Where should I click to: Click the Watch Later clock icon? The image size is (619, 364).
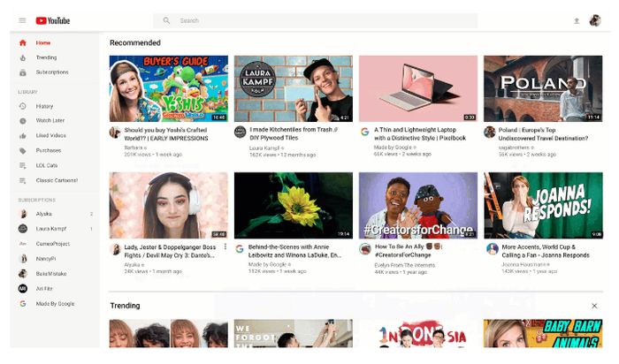[23, 121]
